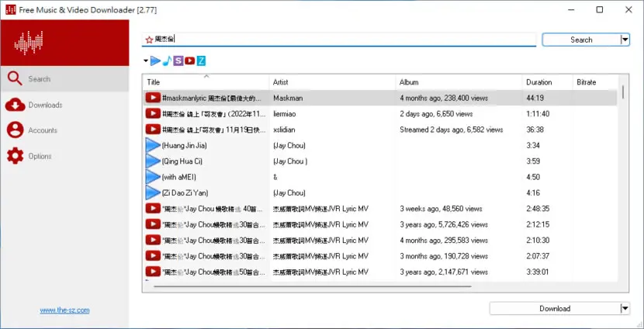Open the Search button dropdown arrow
644x329 pixels.
(625, 40)
